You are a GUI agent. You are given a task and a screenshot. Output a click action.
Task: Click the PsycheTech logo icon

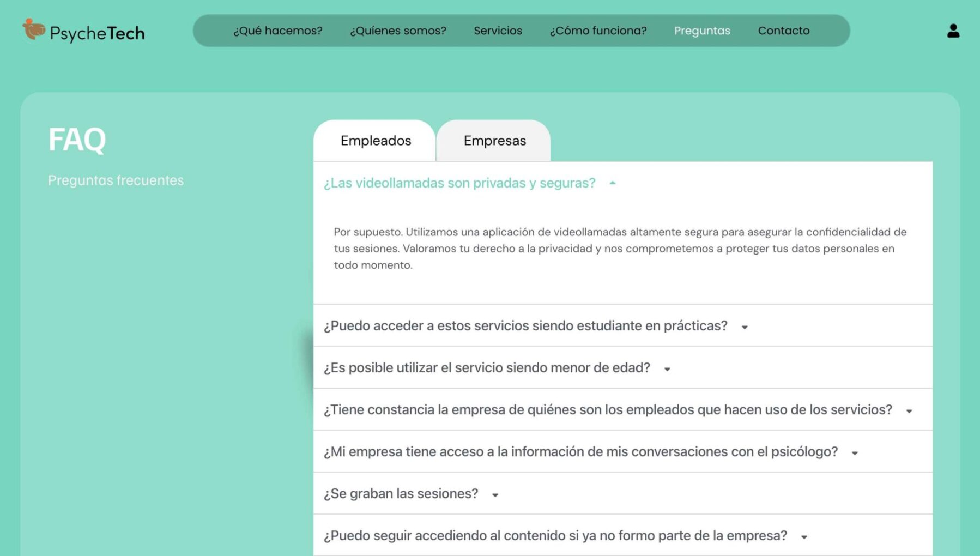32,30
